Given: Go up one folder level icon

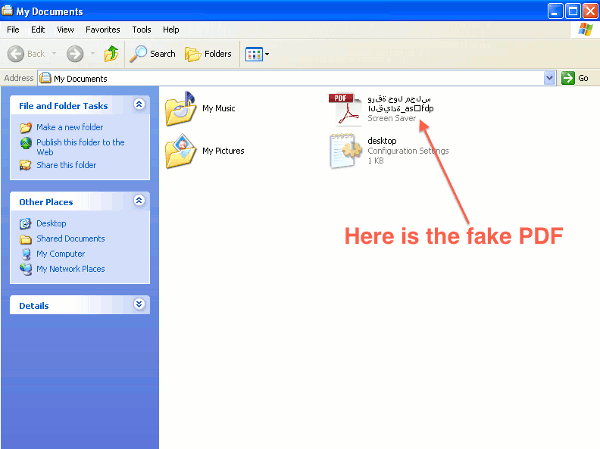Looking at the screenshot, I should [111, 54].
